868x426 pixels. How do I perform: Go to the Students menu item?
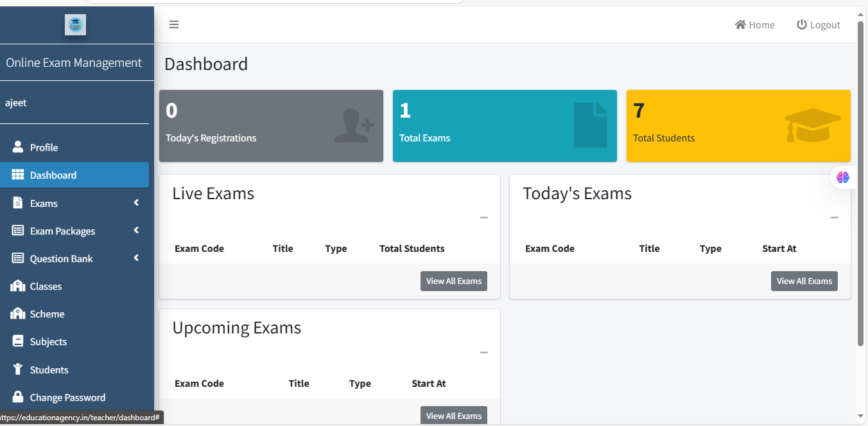(49, 369)
